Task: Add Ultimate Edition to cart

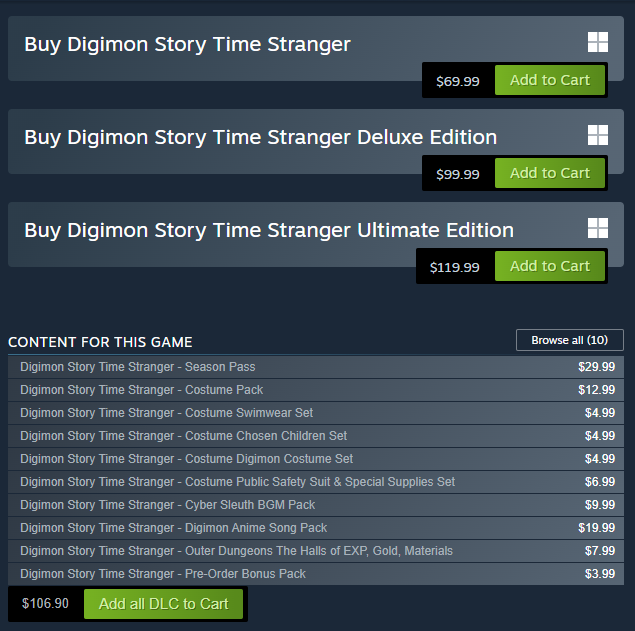Action: 549,266
